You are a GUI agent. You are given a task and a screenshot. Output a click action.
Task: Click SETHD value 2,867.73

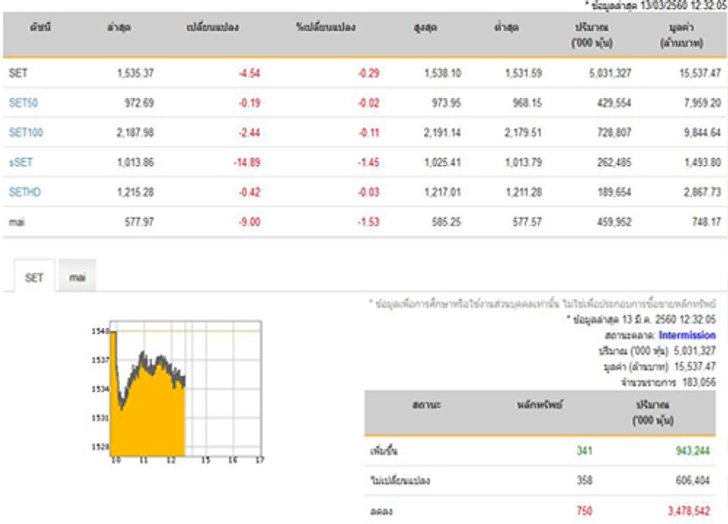pyautogui.click(x=702, y=192)
